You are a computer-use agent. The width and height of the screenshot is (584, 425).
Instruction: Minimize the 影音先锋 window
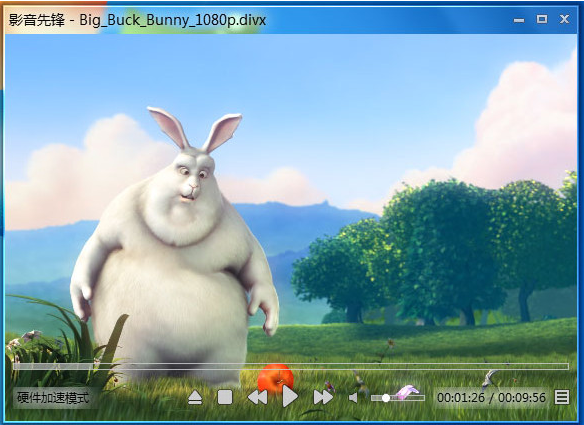tap(519, 20)
